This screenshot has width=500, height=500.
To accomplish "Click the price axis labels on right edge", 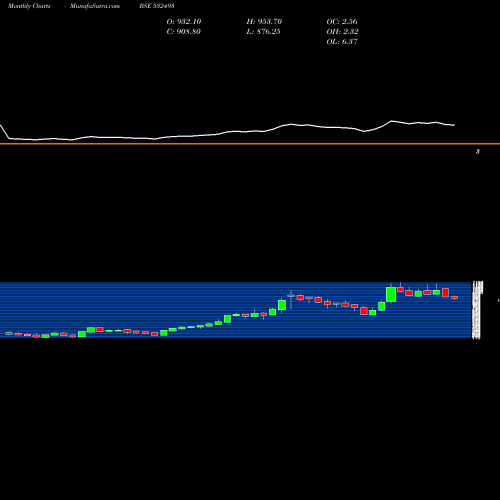I will coord(477,310).
